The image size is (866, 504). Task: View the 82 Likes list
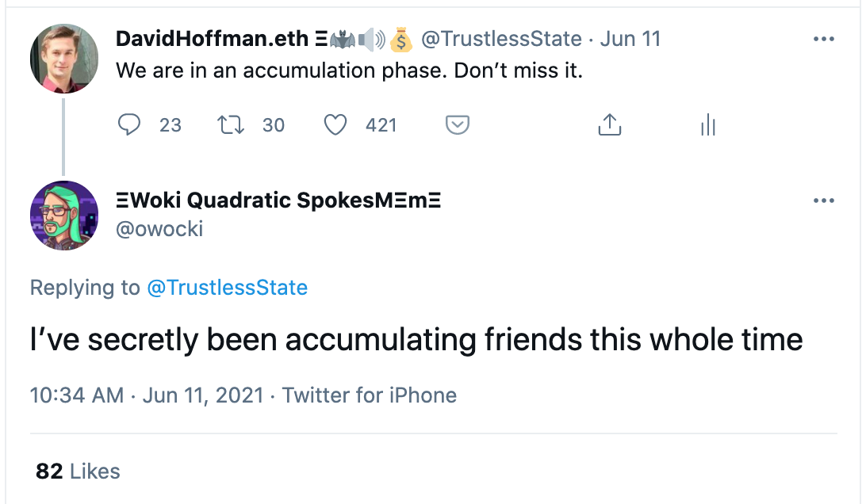click(x=78, y=472)
